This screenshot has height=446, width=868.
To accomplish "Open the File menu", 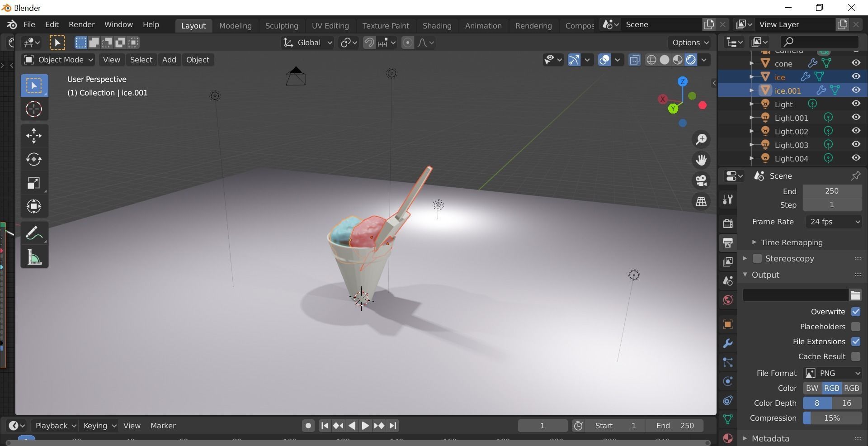I will point(29,24).
